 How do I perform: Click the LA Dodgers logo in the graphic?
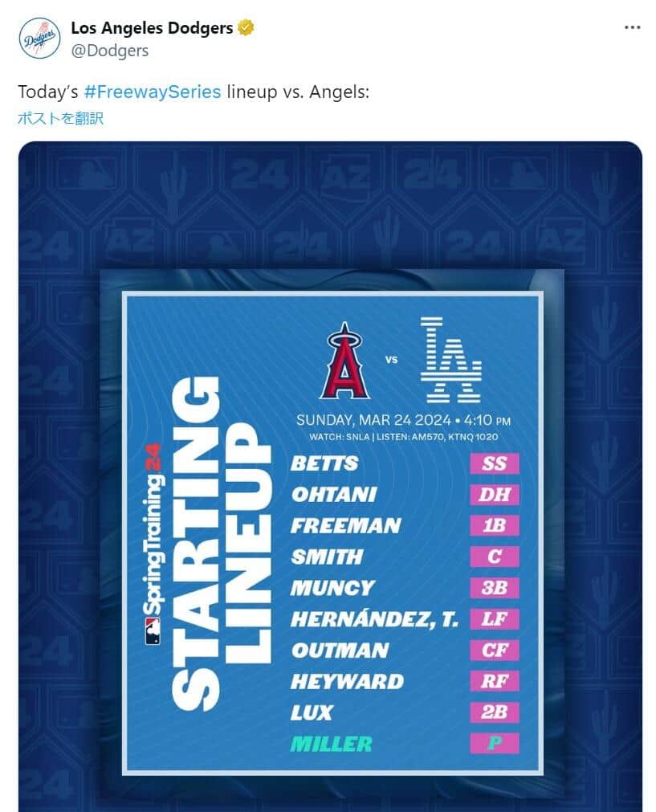pyautogui.click(x=451, y=359)
